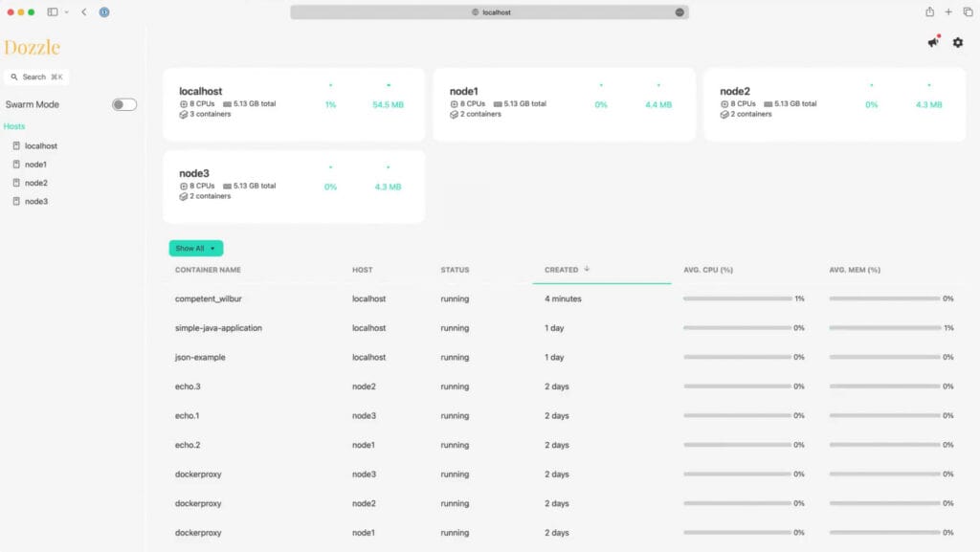Click the magnifier icon in the Search box
Image resolution: width=980 pixels, height=552 pixels.
point(13,77)
